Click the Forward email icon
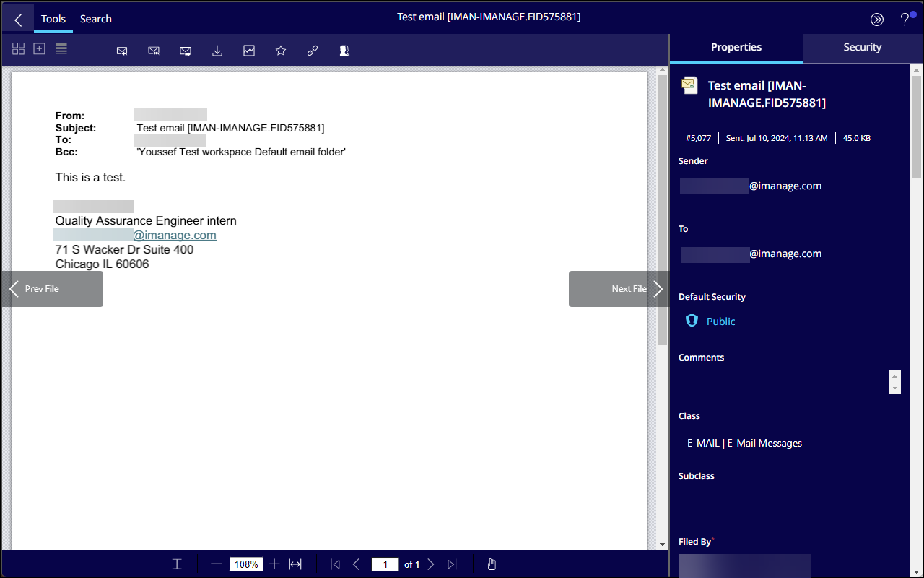924x578 pixels. [x=186, y=51]
